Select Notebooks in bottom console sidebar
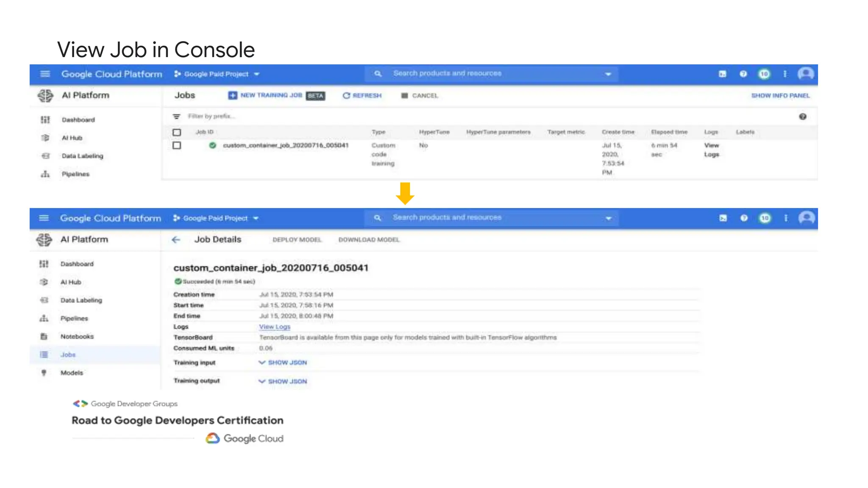Screen dimensions: 868x488 pyautogui.click(x=77, y=337)
